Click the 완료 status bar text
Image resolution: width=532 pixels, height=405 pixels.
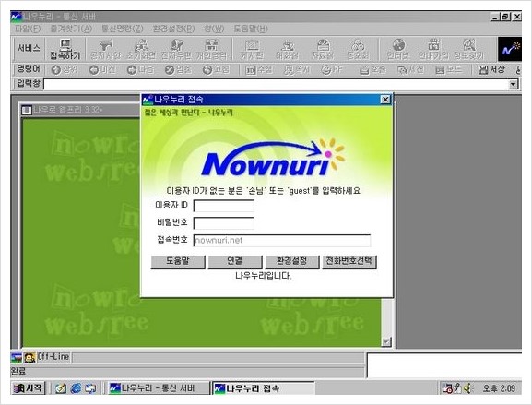[18, 372]
